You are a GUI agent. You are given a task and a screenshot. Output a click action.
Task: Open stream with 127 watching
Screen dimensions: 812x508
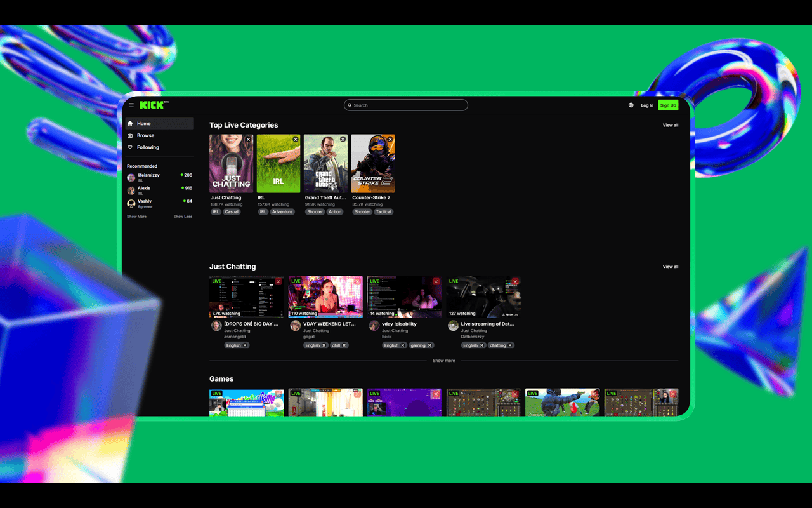[483, 297]
